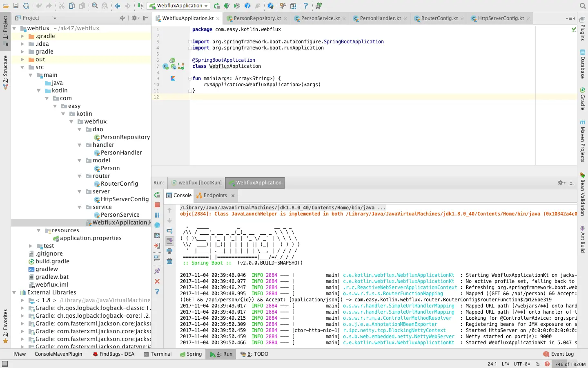Viewport: 588px width, 368px height.
Task: Toggle scroll to end of console
Action: click(169, 241)
